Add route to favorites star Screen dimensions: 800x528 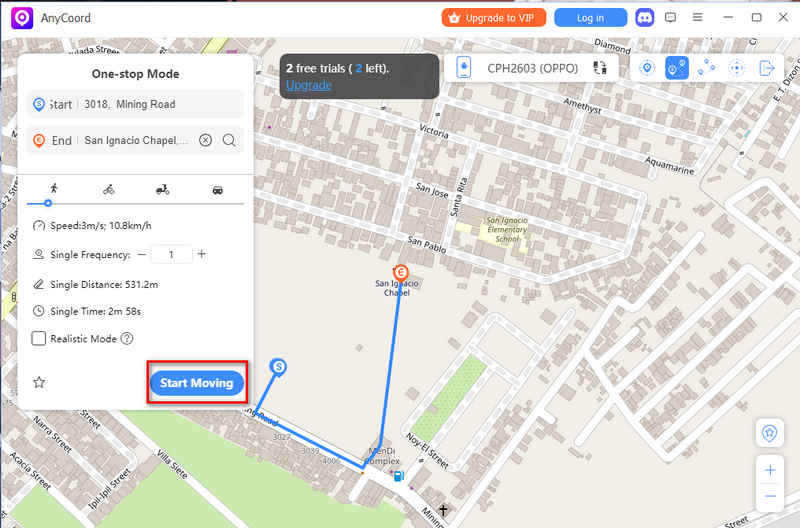pyautogui.click(x=39, y=382)
